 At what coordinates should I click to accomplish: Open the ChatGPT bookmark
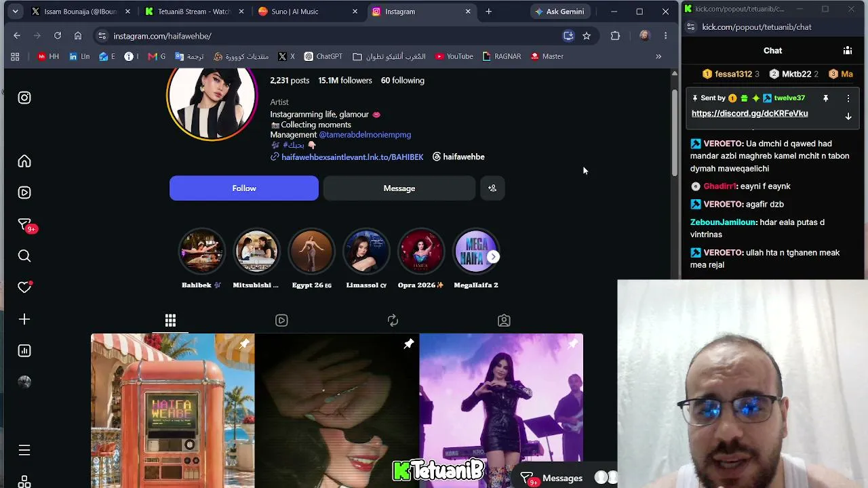323,56
